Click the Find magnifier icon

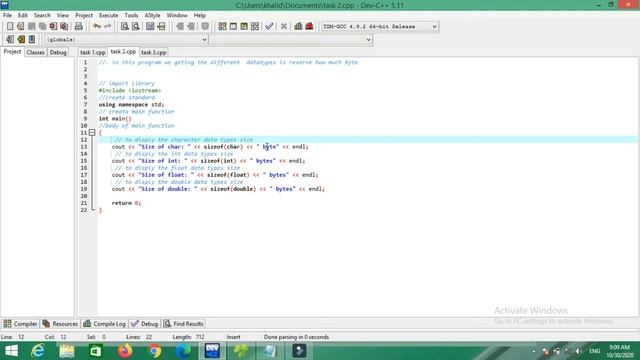[124, 27]
